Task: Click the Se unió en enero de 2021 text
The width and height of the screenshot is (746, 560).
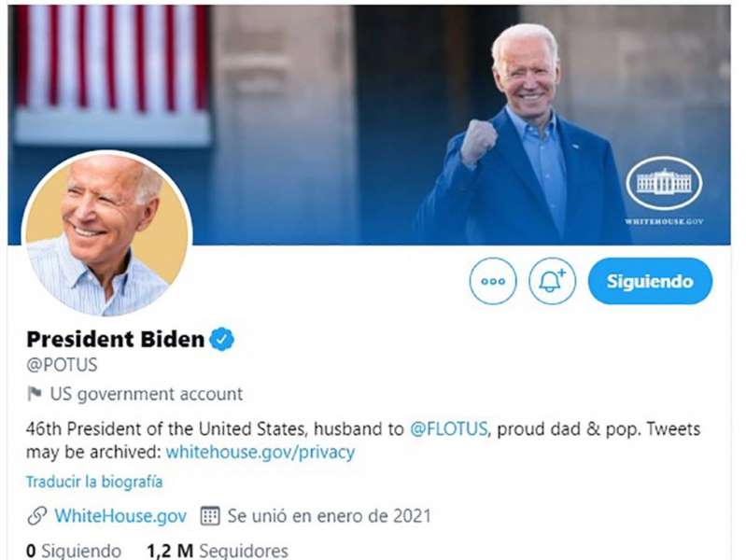Action: [329, 515]
